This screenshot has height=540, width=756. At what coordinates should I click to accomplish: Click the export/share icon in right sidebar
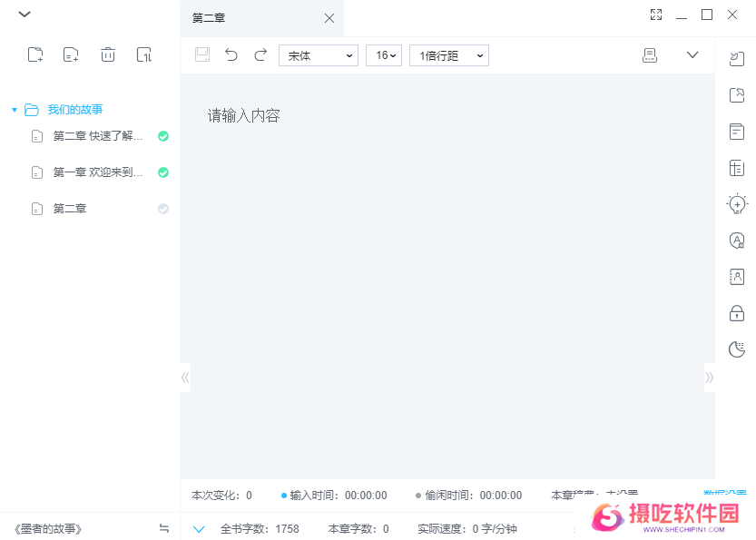point(737,95)
